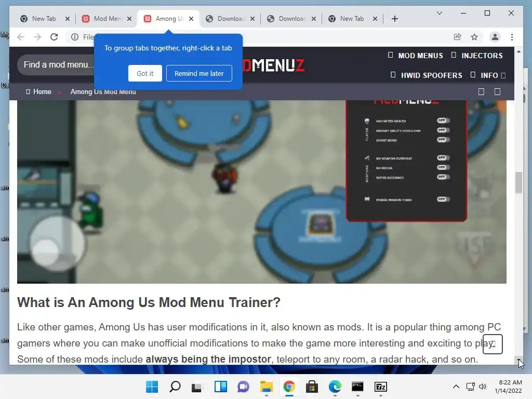532x399 pixels.
Task: Click last icon at breadcrumb bar's right
Action: pos(497,91)
